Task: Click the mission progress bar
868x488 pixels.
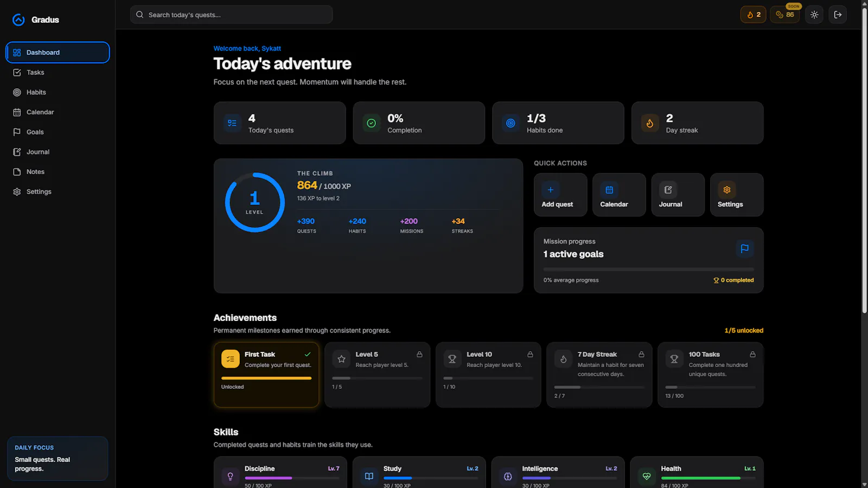Action: pos(648,269)
